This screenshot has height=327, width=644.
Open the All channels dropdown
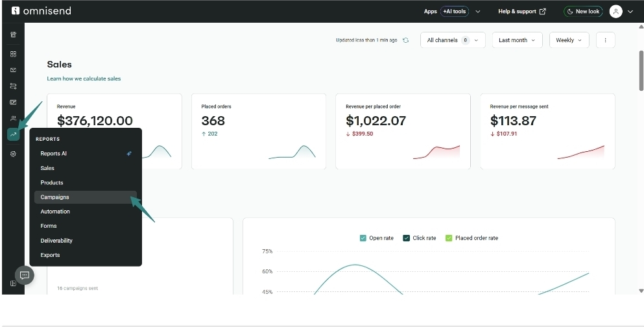coord(453,40)
